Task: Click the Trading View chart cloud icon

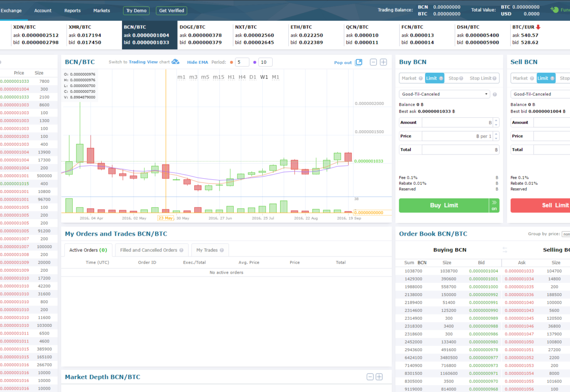Action: [x=175, y=62]
